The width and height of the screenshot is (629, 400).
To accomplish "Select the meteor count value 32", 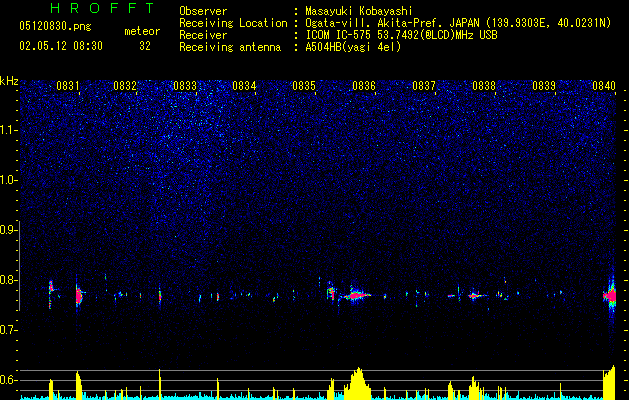I will tap(145, 46).
